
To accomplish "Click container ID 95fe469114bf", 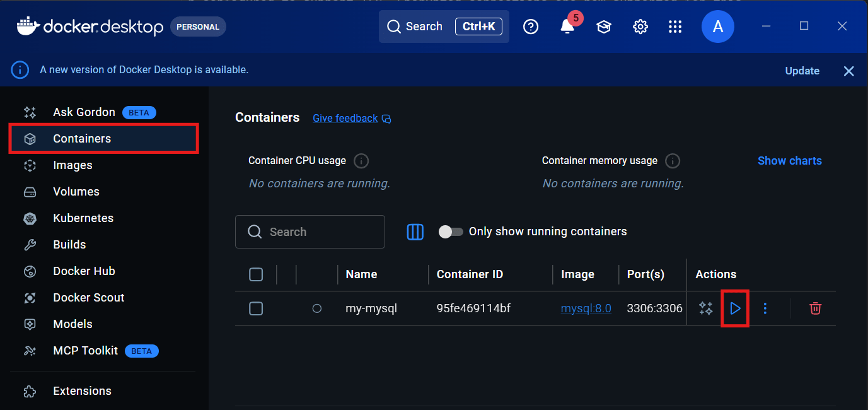I will tap(473, 308).
